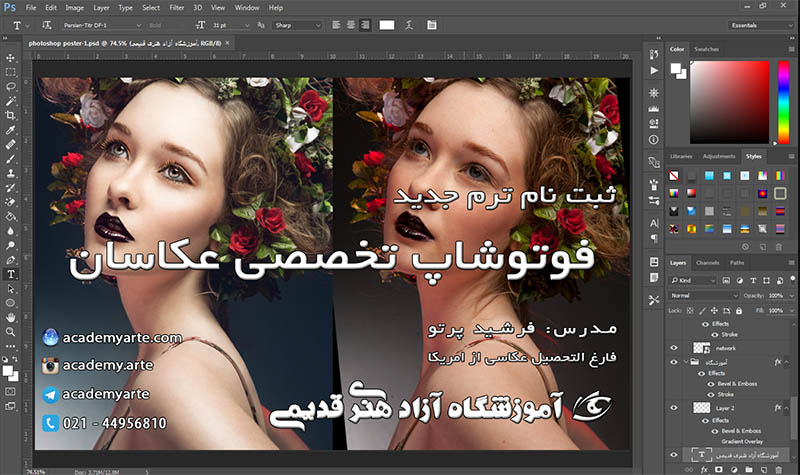Click the text color swatch in options bar
This screenshot has height=475, width=800.
coord(386,24)
